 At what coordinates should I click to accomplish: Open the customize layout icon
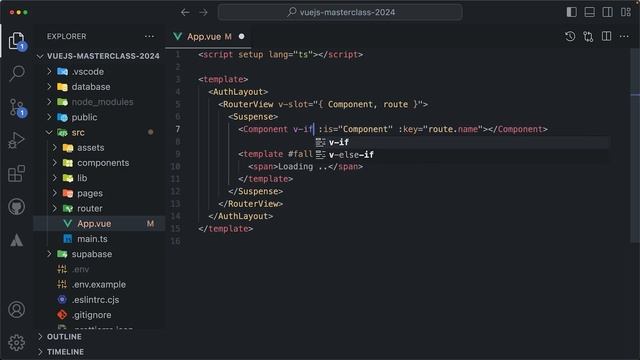tap(626, 12)
